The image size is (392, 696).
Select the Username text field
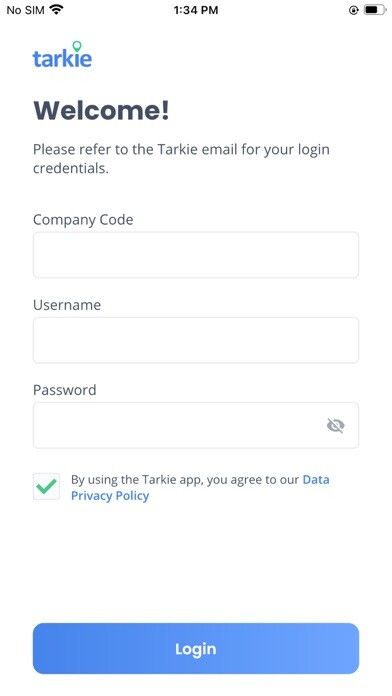[x=196, y=340]
